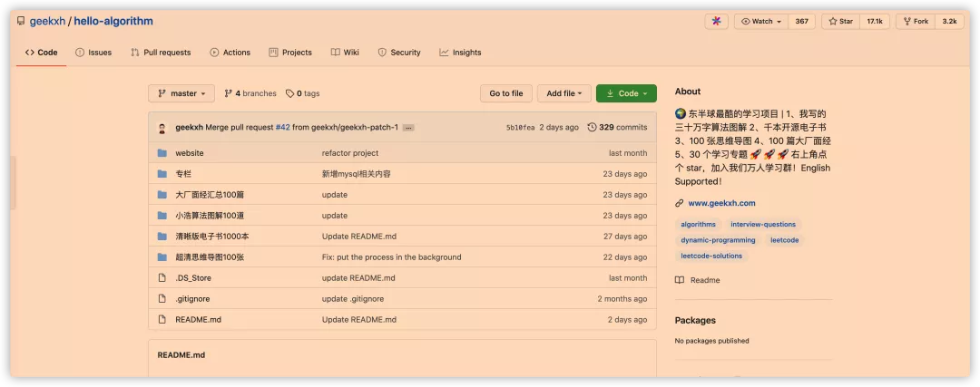Viewport: 980px width, 387px height.
Task: Open the website folder
Action: coord(190,153)
